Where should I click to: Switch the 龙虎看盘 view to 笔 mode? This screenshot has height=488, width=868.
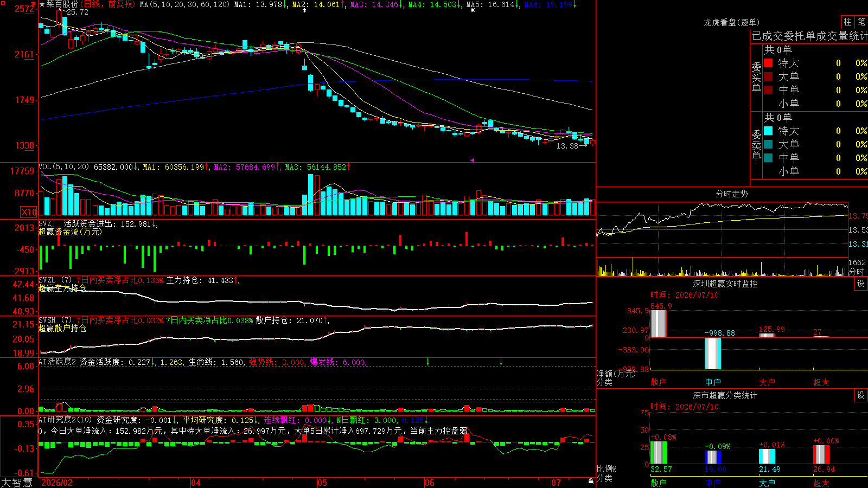pyautogui.click(x=861, y=22)
